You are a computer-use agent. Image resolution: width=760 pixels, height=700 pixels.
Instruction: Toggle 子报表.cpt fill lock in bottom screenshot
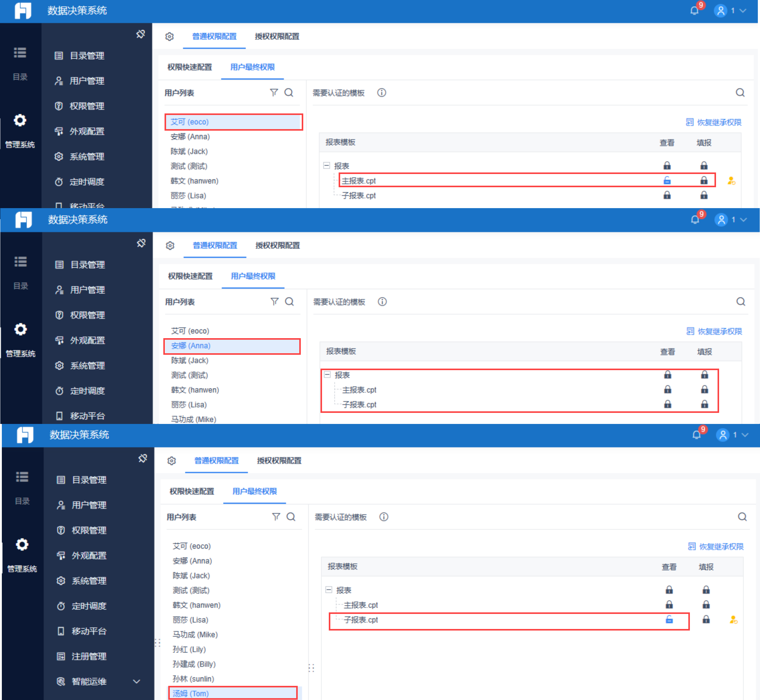coord(706,619)
